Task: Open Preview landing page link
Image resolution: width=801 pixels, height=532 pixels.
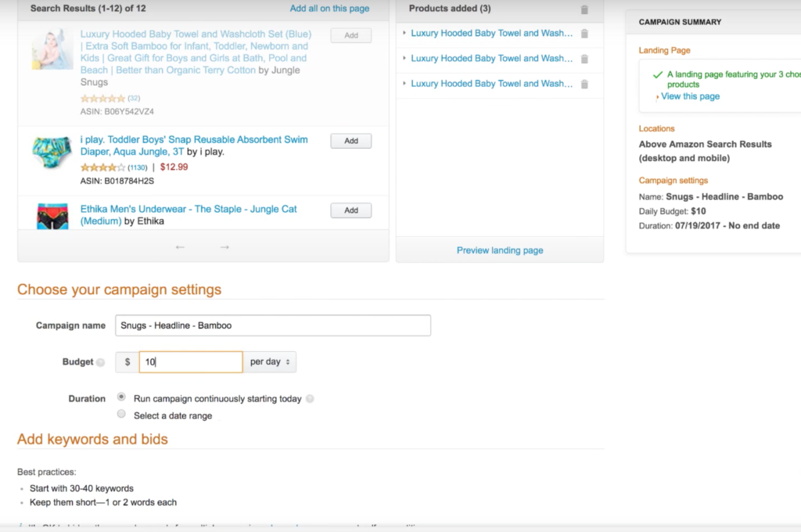Action: (x=500, y=250)
